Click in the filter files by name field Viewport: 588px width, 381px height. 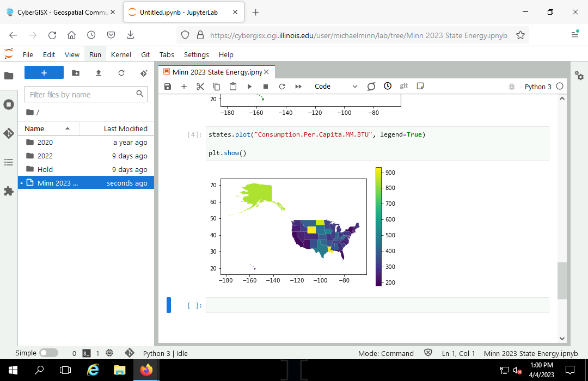click(x=81, y=95)
